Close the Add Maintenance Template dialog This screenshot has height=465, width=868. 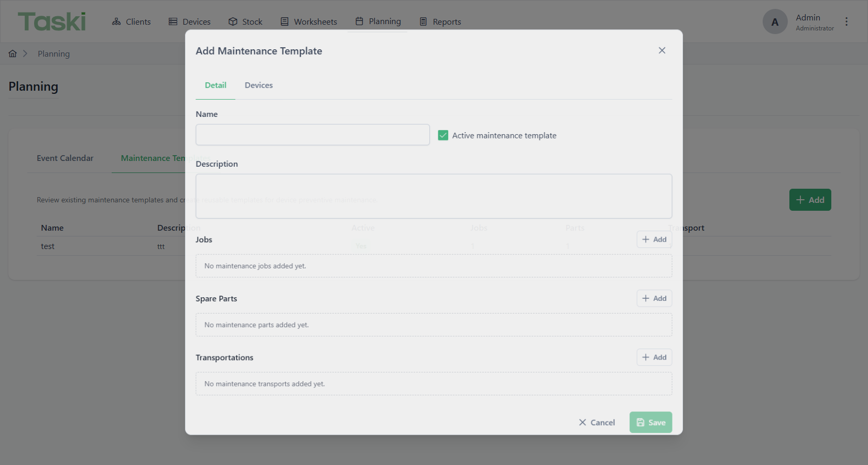pos(662,50)
